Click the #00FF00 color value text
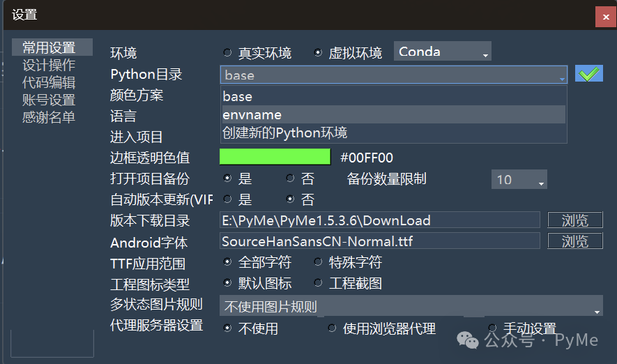 367,158
